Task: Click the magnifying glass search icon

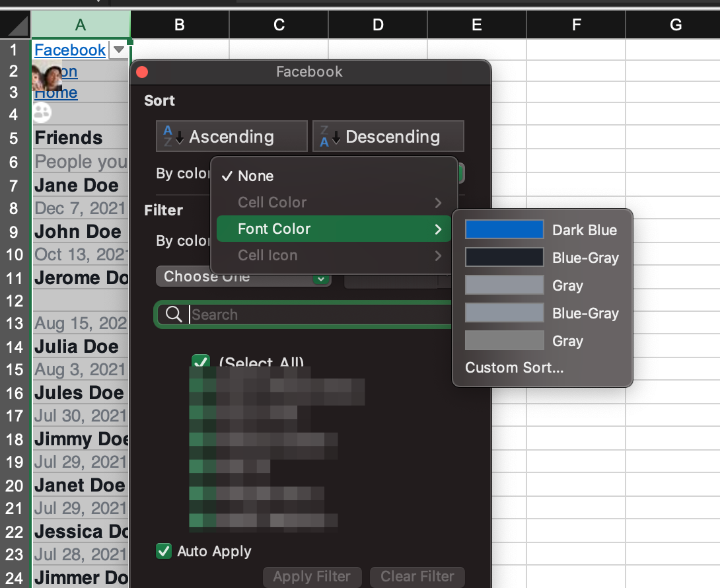Action: (174, 314)
